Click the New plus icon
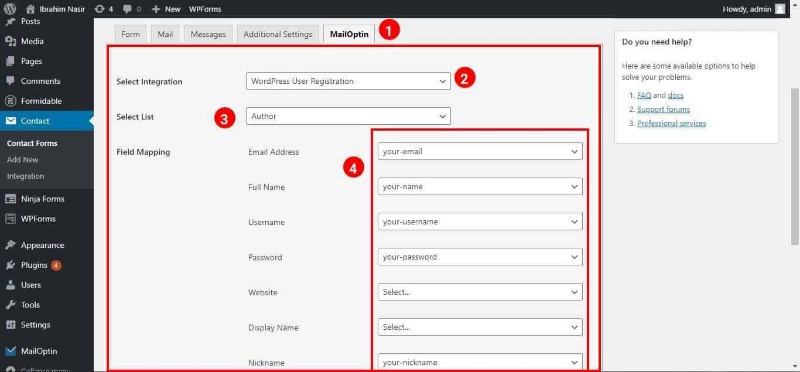The width and height of the screenshot is (800, 372). 156,9
